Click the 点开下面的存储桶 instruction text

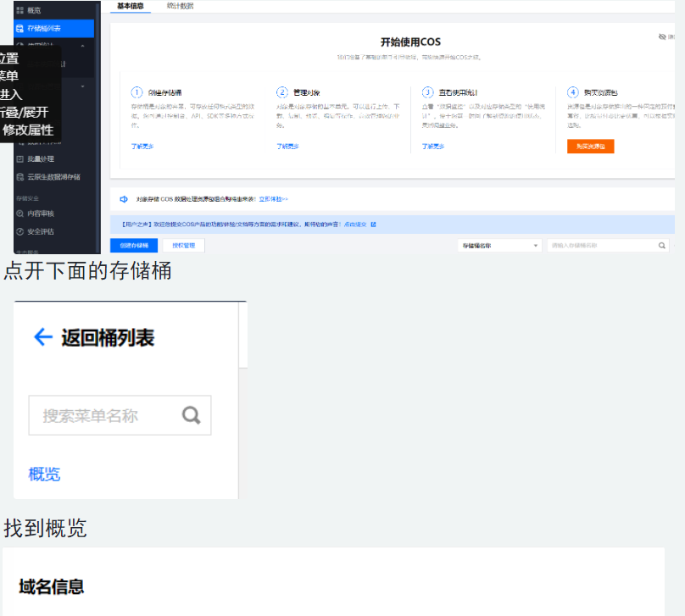click(x=88, y=270)
